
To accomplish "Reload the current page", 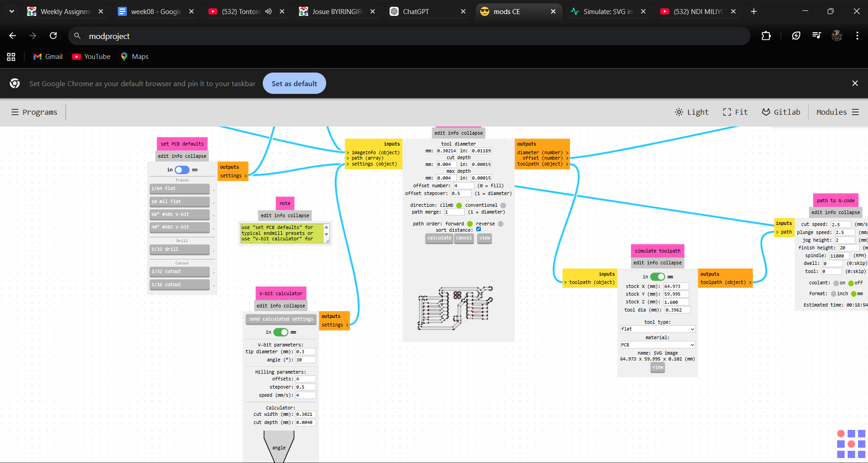I will pos(53,36).
